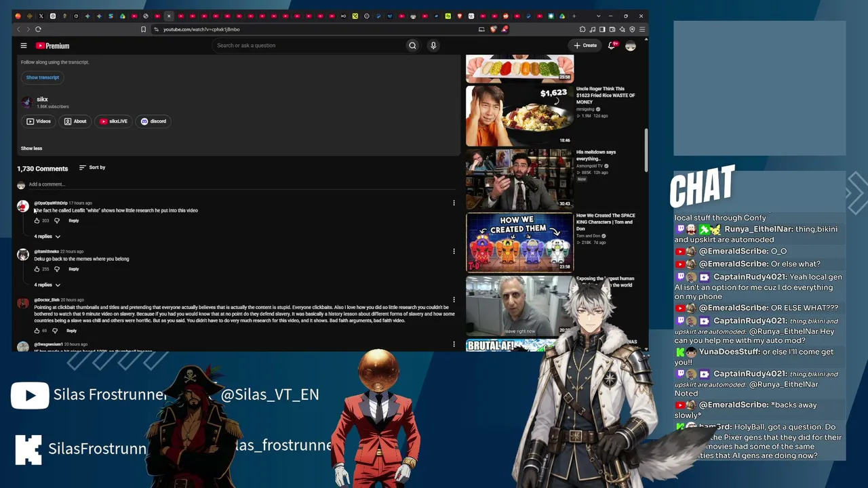Screen dimensions: 868x488
Task: Visit the sikxLIVE channel link
Action: point(113,121)
